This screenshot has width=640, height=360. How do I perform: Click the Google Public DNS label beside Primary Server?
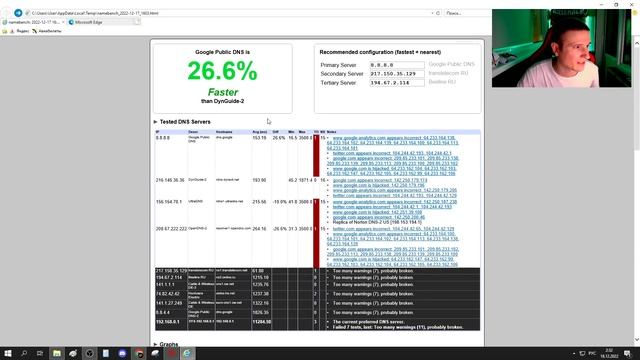pos(451,64)
